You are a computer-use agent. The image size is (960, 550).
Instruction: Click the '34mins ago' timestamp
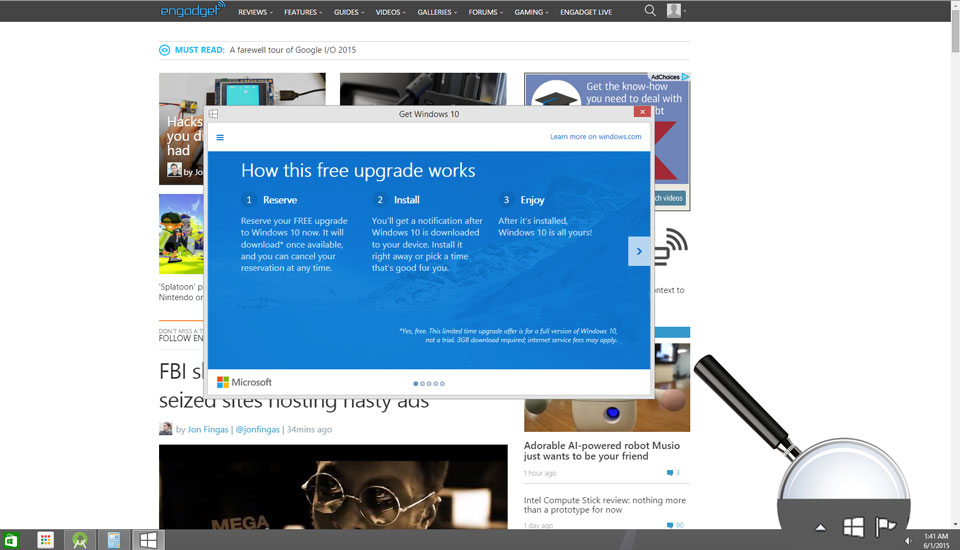pyautogui.click(x=309, y=429)
